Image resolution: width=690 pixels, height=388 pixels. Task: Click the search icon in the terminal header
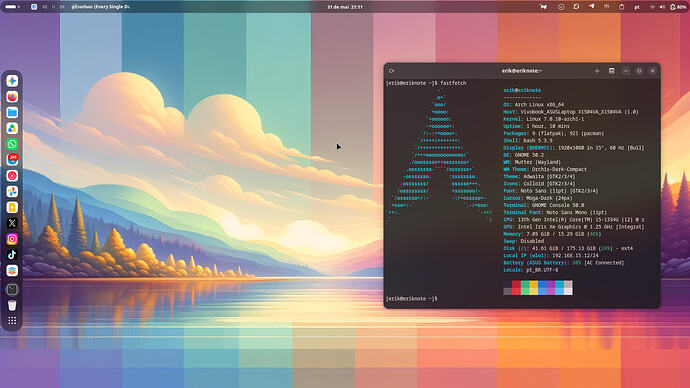pyautogui.click(x=391, y=71)
